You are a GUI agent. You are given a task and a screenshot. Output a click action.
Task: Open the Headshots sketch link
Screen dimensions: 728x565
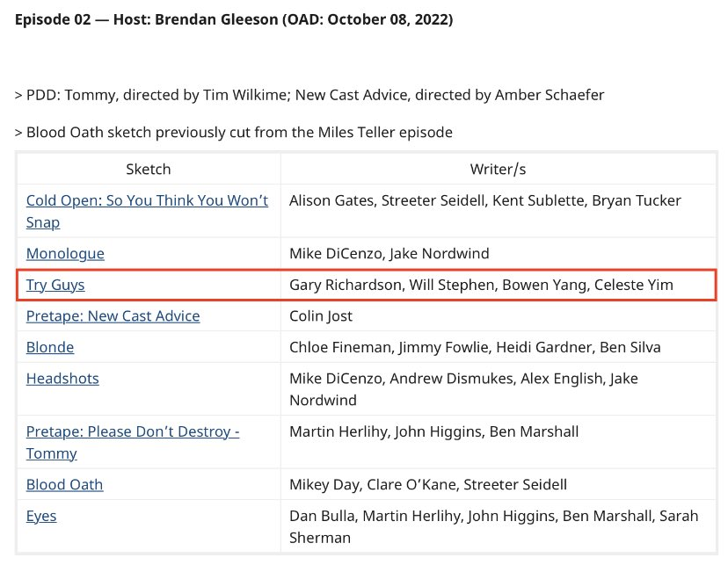click(x=62, y=379)
